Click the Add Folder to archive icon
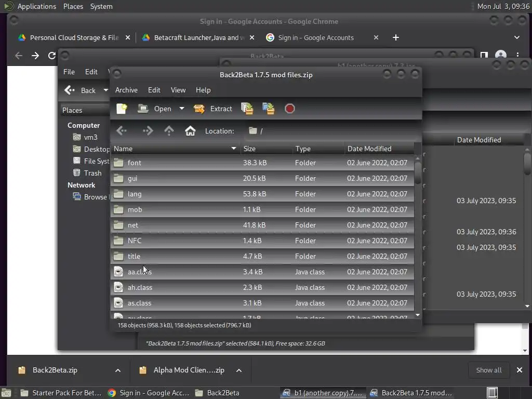 (x=269, y=109)
